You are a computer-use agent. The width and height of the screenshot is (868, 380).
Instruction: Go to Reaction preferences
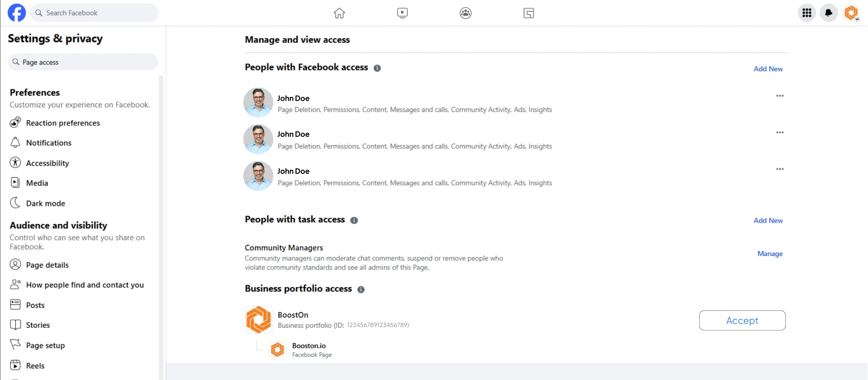pos(63,123)
